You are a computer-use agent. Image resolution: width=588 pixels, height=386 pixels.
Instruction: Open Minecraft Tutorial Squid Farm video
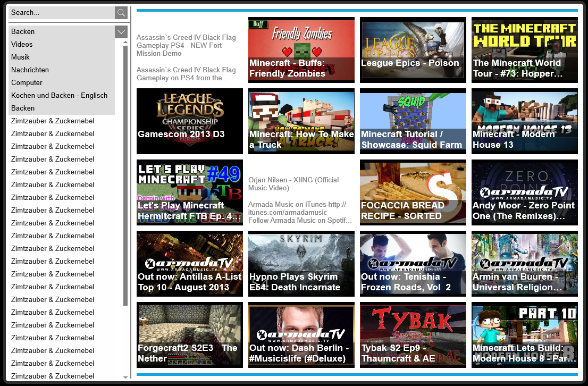click(x=413, y=121)
